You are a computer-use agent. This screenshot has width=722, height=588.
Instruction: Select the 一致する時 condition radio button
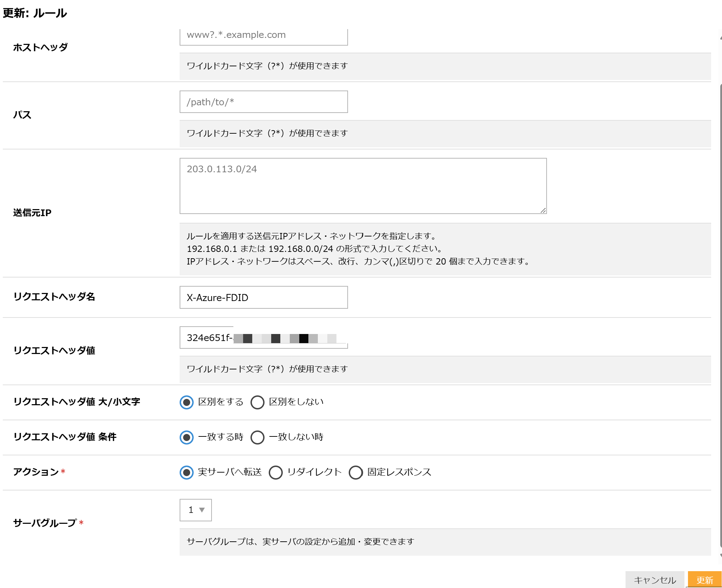187,437
